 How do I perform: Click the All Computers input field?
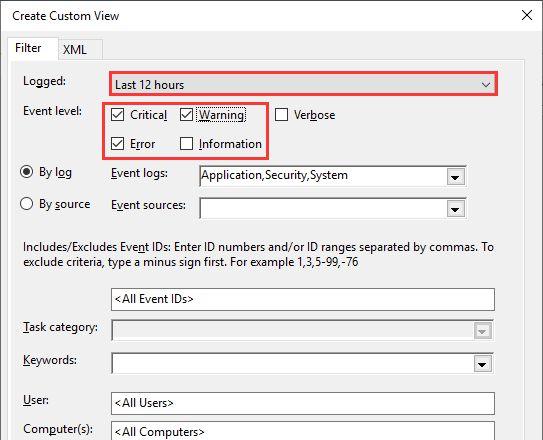[303, 431]
